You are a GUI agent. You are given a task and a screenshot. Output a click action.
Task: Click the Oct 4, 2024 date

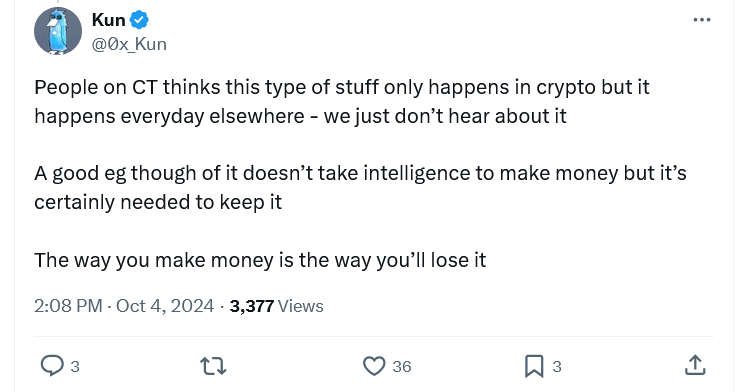click(x=165, y=306)
